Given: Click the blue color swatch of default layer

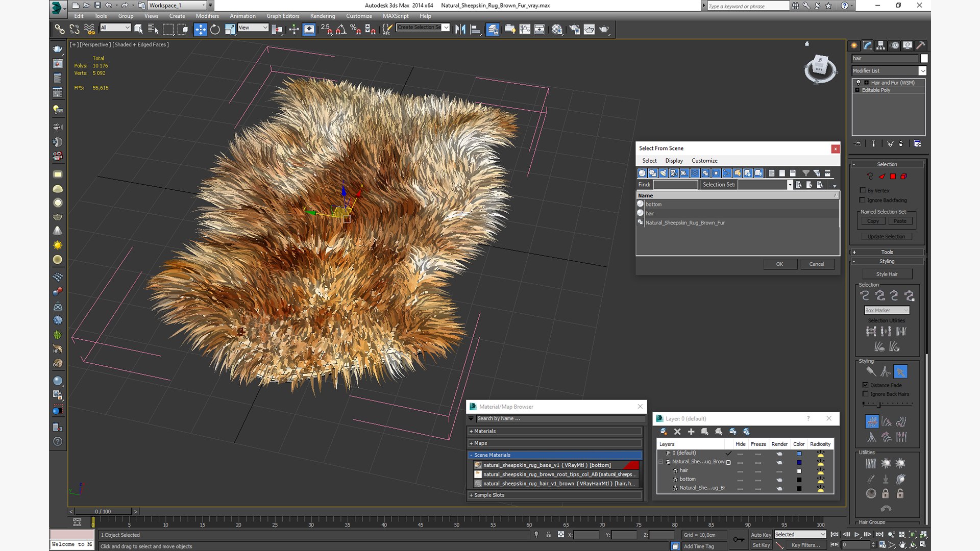Looking at the screenshot, I should coord(799,454).
